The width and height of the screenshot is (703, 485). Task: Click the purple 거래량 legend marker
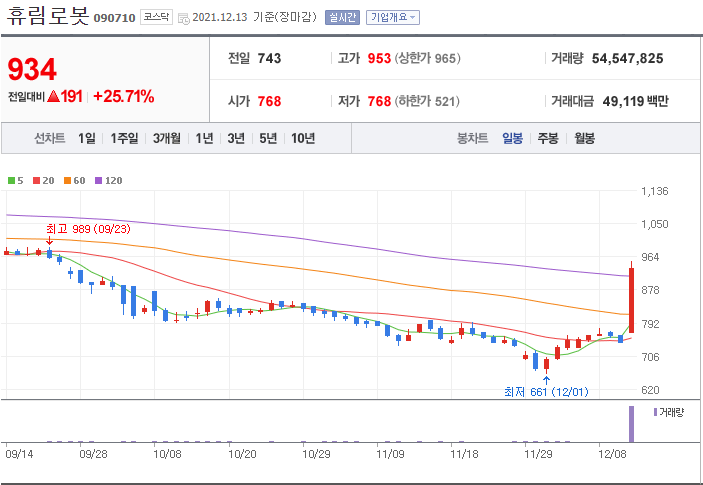[655, 412]
